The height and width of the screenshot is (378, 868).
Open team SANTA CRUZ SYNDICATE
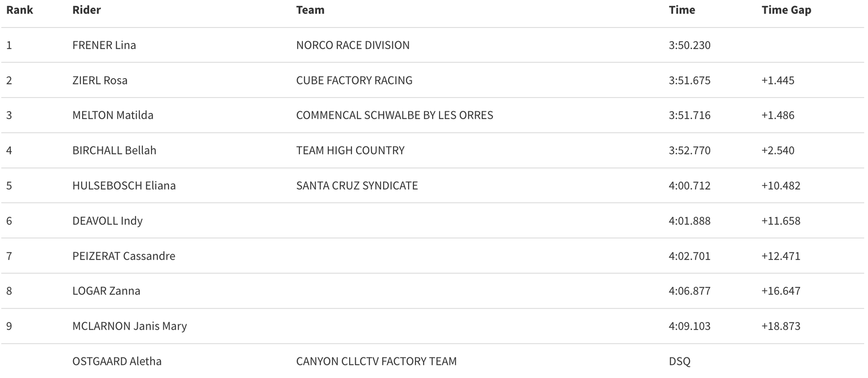(x=357, y=186)
